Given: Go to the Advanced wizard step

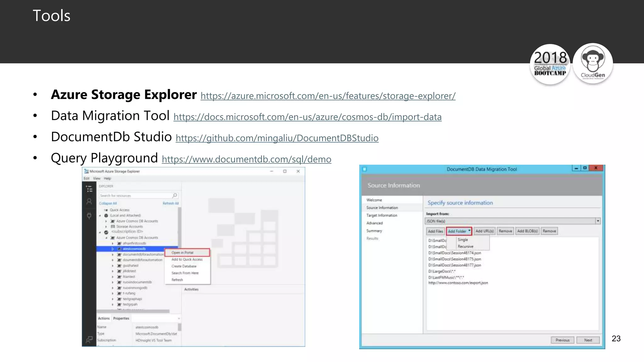Looking at the screenshot, I should (x=375, y=223).
